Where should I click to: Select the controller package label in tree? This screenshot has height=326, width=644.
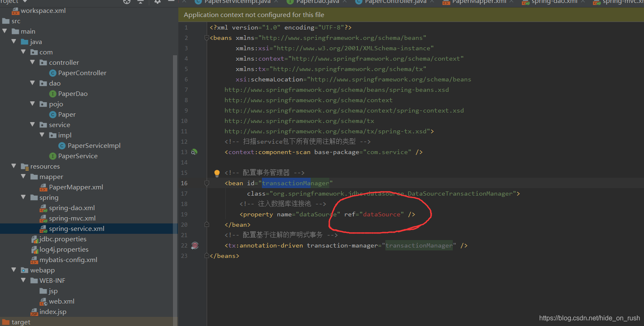pos(64,63)
